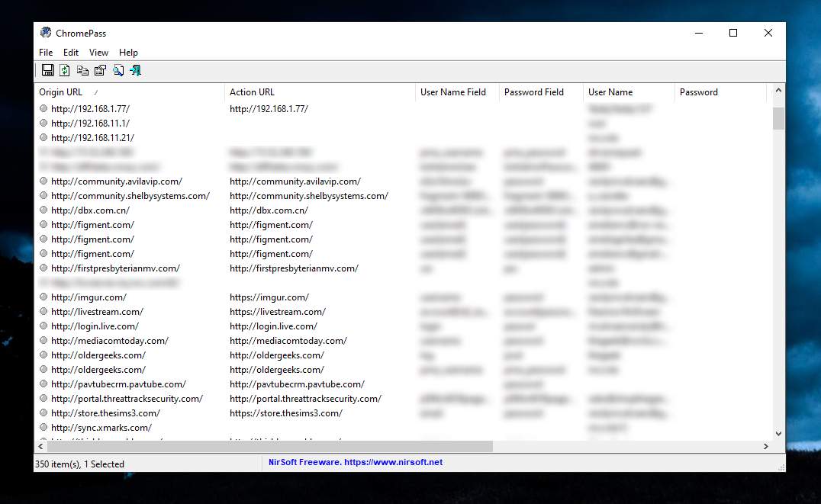Select the Action URL cell http://firstpresbyterianmv.com/

[x=294, y=268]
